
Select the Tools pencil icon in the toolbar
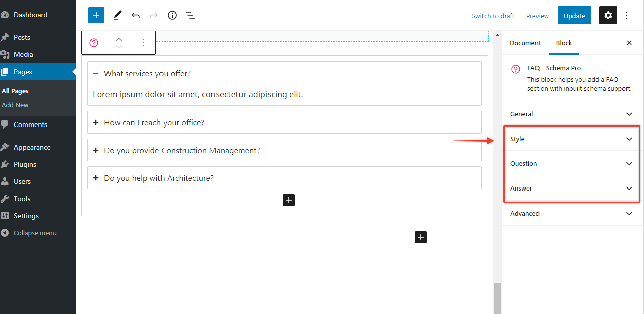[x=117, y=15]
